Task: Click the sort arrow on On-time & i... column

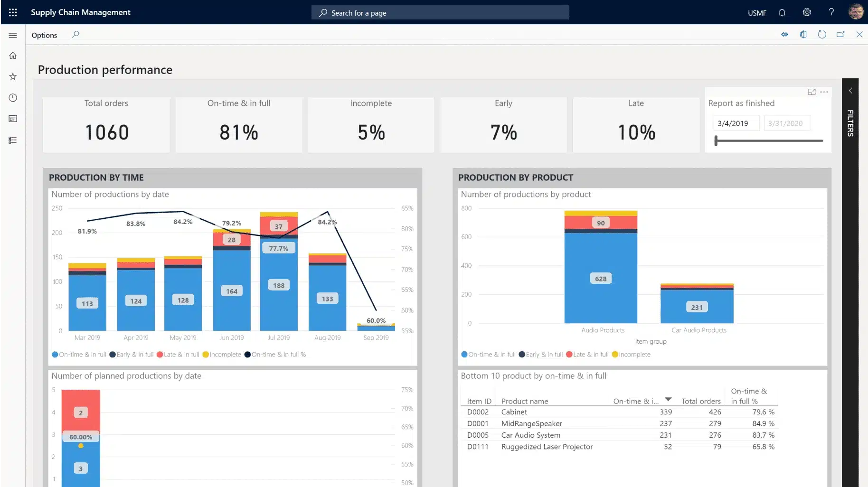Action: point(668,399)
